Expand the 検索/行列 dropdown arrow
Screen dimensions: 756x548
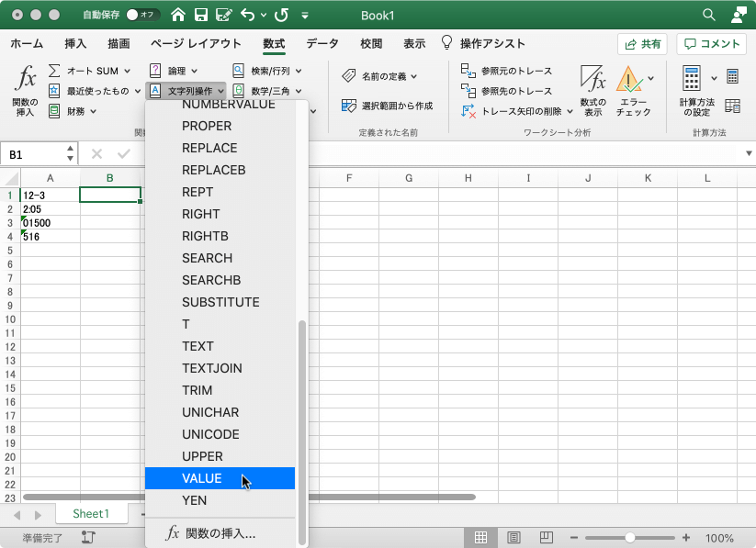pyautogui.click(x=299, y=72)
